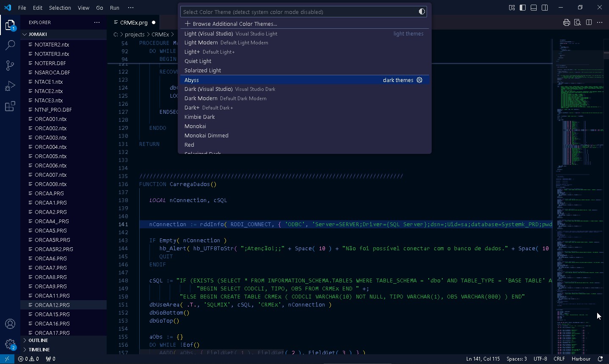Open Run and Debug view
609x364 pixels.
(10, 86)
